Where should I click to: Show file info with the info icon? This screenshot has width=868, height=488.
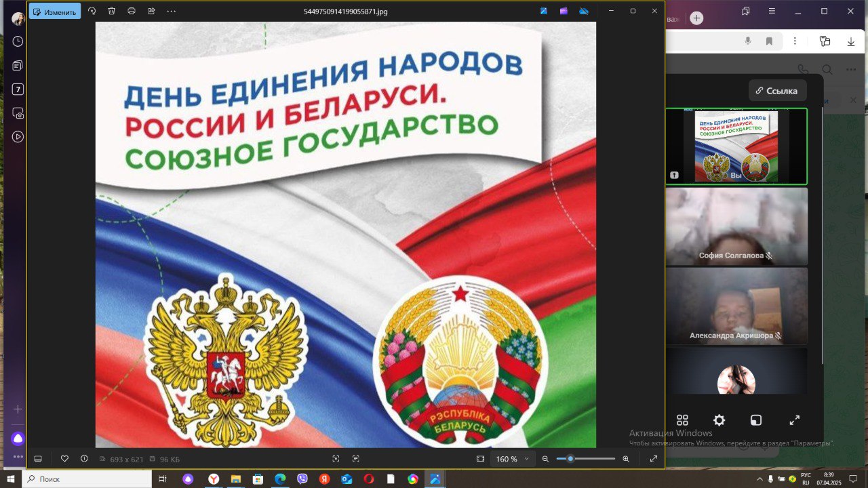tap(84, 459)
